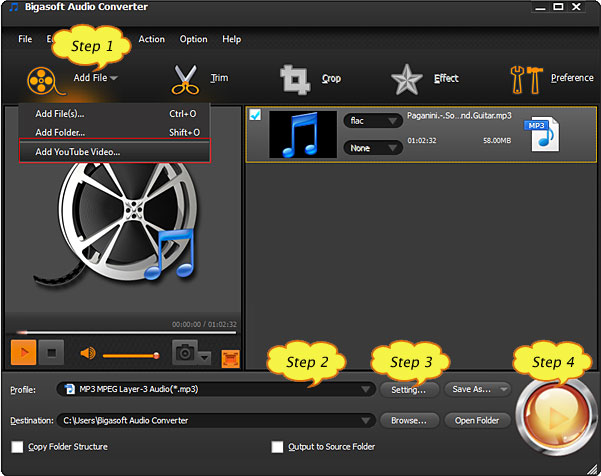Click the wrench and hammer Preference icon
This screenshot has height=476, width=601.
(x=527, y=80)
